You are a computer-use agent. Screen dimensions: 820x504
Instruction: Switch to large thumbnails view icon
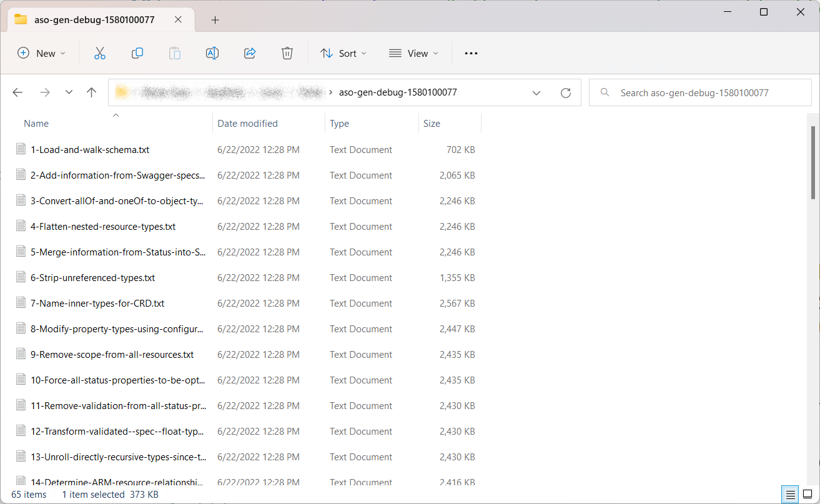coord(808,495)
